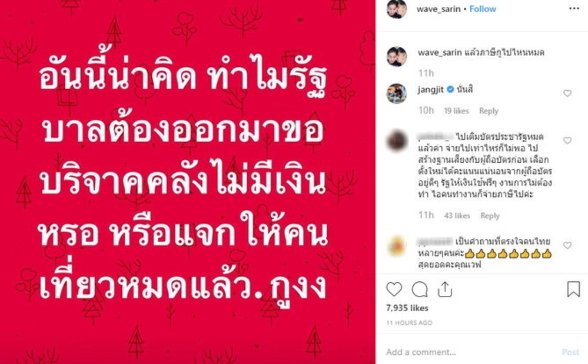Image resolution: width=588 pixels, height=364 pixels.
Task: Like the post with the heart icon
Action: click(x=394, y=289)
